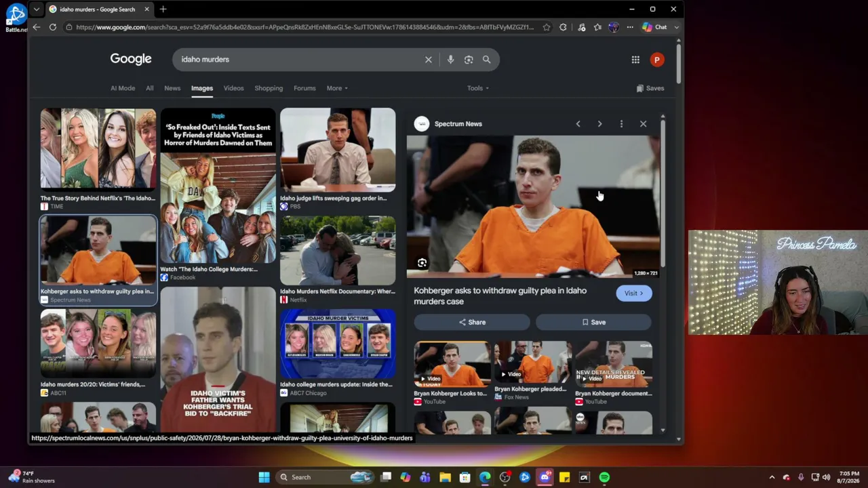Viewport: 868px width, 488px height.
Task: Open the Battle.net desktop shortcut
Action: (x=16, y=18)
